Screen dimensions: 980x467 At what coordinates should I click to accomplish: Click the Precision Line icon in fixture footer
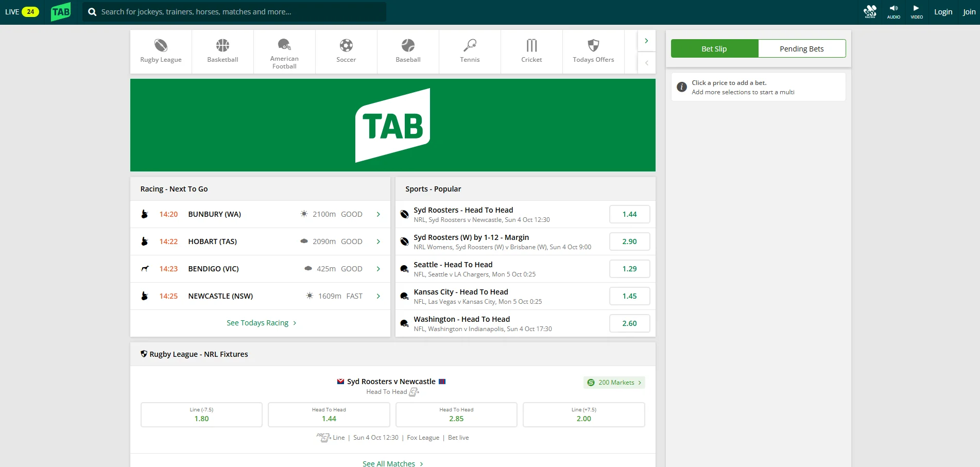pyautogui.click(x=323, y=438)
